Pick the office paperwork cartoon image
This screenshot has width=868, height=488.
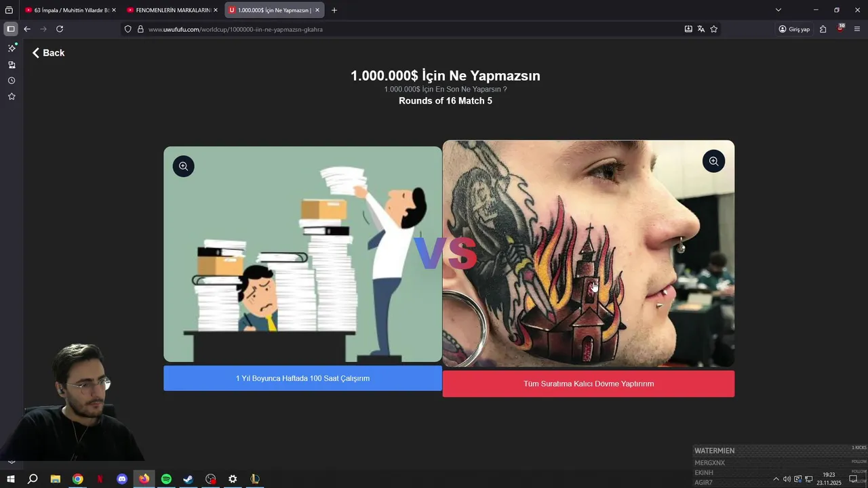tap(302, 254)
